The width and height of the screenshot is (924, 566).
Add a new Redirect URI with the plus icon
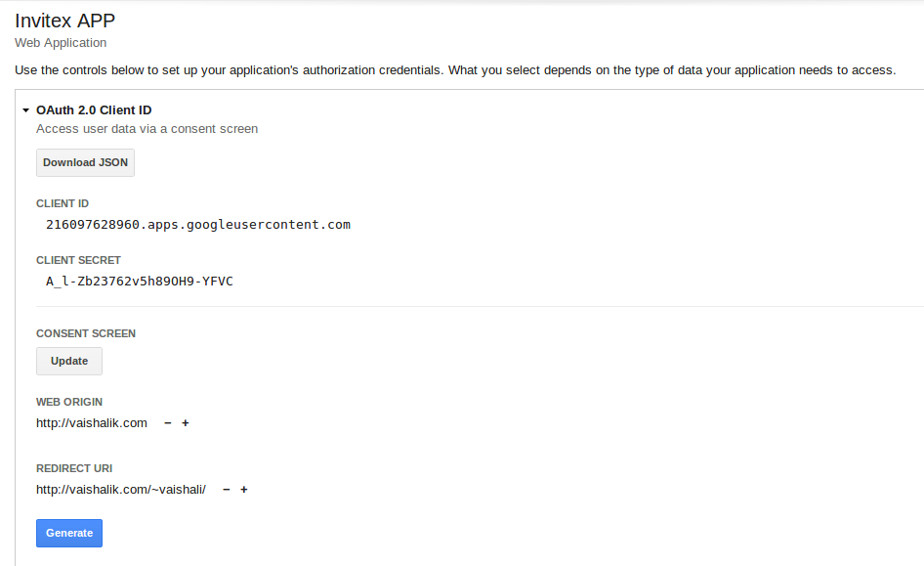(243, 489)
